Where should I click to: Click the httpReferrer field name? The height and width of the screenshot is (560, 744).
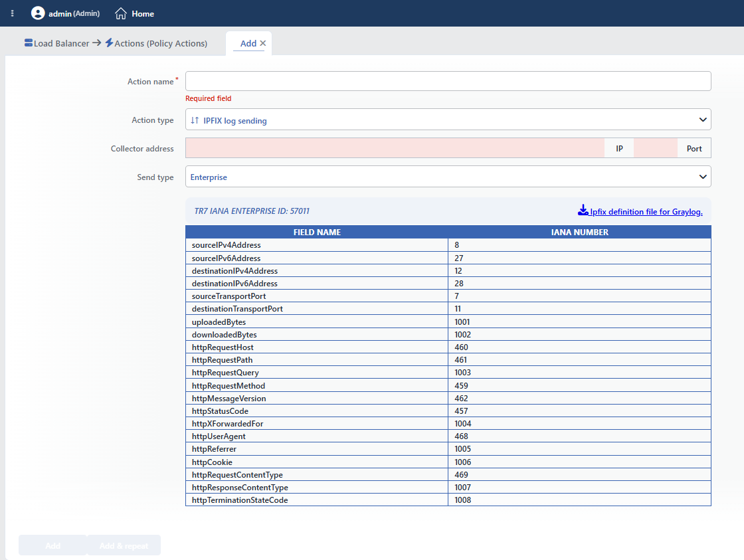pyautogui.click(x=214, y=449)
